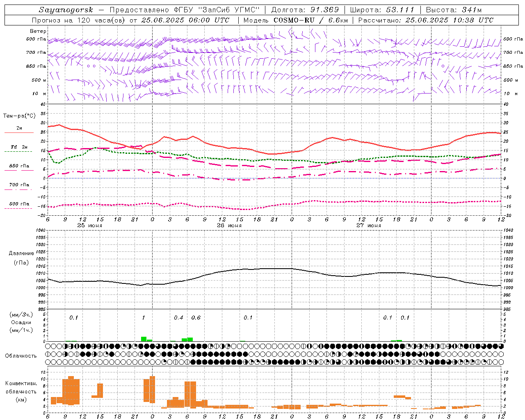Click the Высота: 341м label
Screen dimensions: 525x420
454,10
